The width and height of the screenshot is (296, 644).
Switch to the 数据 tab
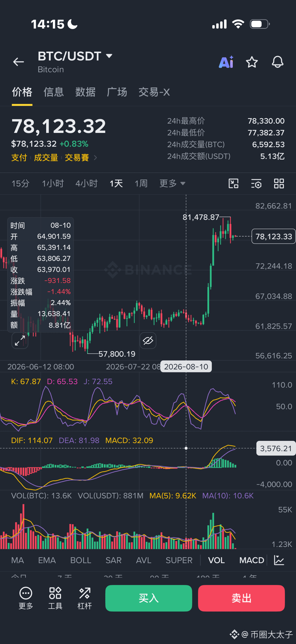pyautogui.click(x=85, y=92)
